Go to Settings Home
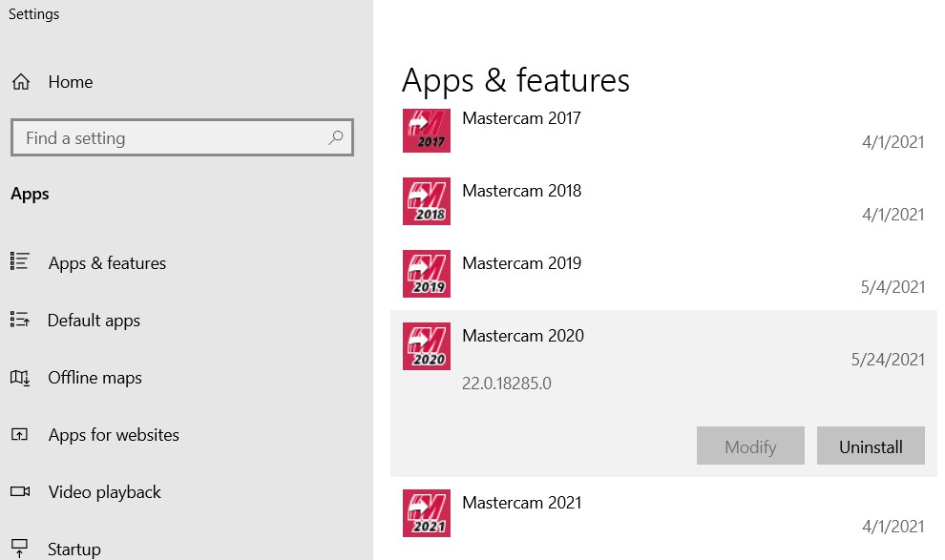The image size is (945, 560). tap(71, 82)
